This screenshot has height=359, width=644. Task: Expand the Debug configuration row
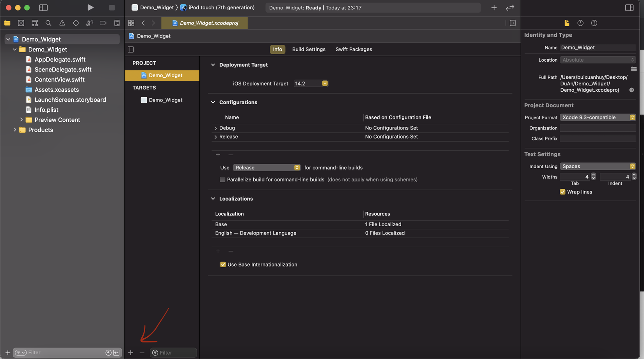(x=215, y=128)
